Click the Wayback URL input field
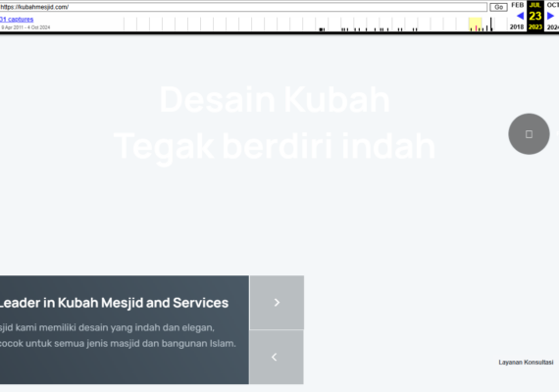Image resolution: width=559 pixels, height=392 pixels. tap(243, 7)
